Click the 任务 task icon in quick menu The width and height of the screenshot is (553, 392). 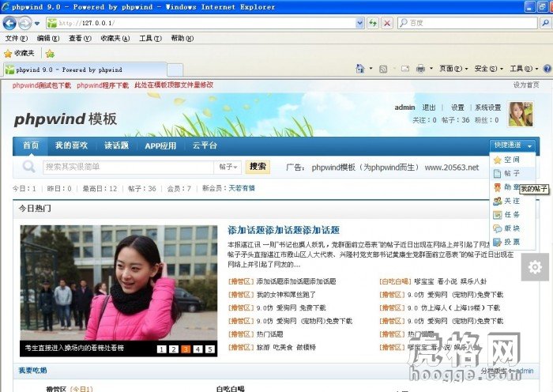(497, 214)
